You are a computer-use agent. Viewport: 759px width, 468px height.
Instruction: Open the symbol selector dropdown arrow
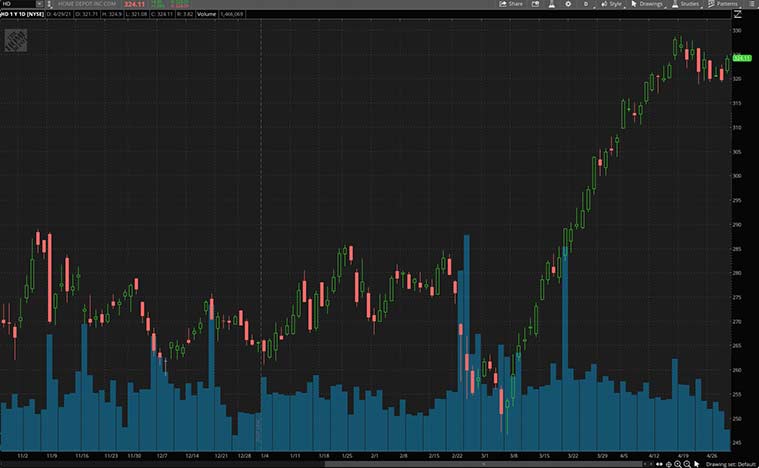tap(39, 4)
